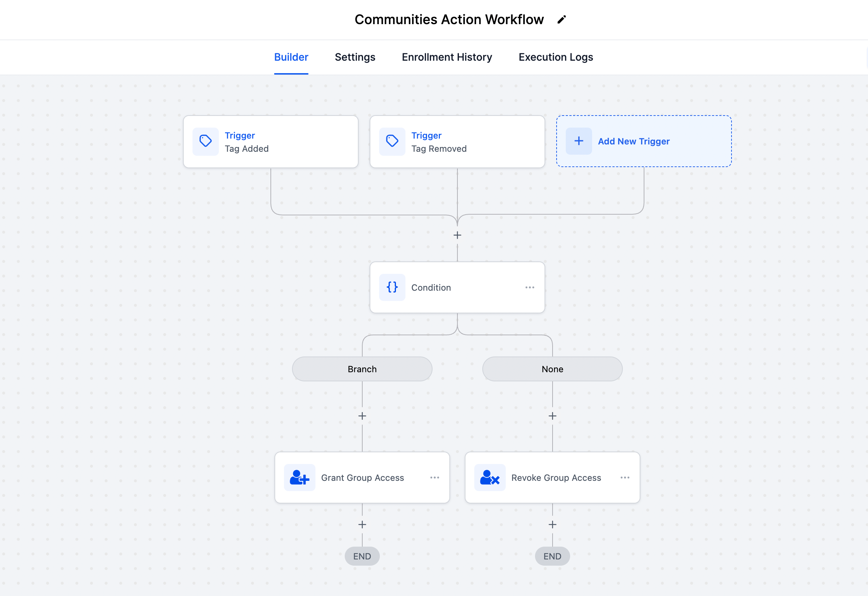
Task: Select the curly braces Condition icon
Action: pos(392,287)
